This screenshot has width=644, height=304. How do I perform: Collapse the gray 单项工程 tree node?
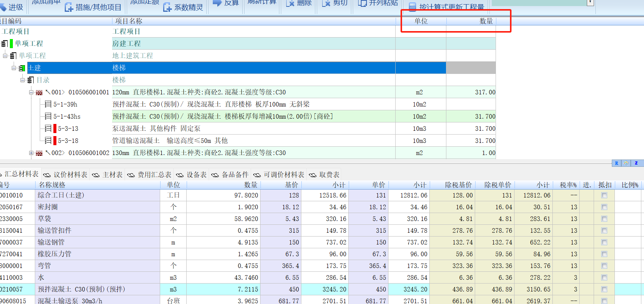5,56
